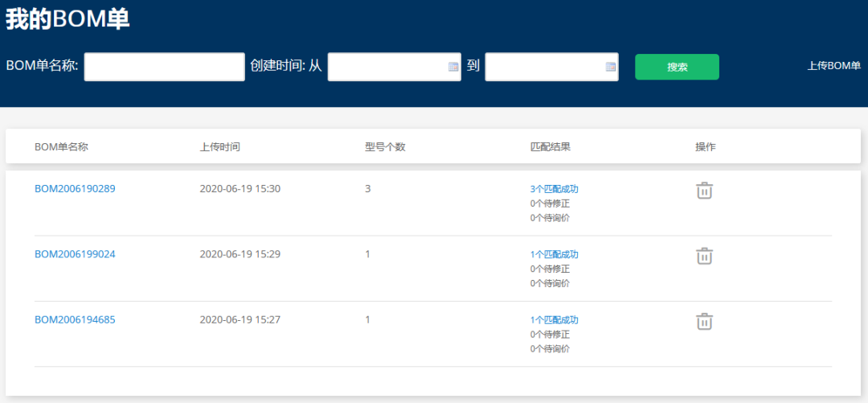Open BOM2006199024 link
Screen dimensions: 868x403
coord(75,254)
